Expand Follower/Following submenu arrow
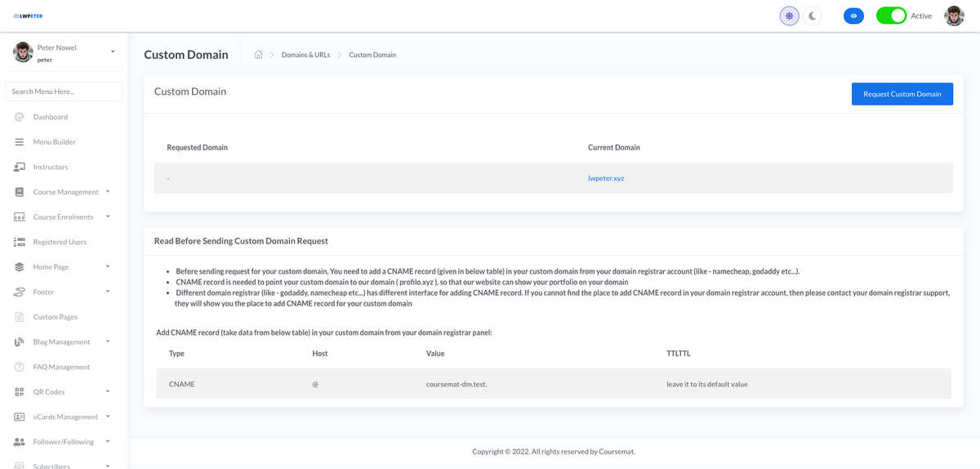 (108, 441)
